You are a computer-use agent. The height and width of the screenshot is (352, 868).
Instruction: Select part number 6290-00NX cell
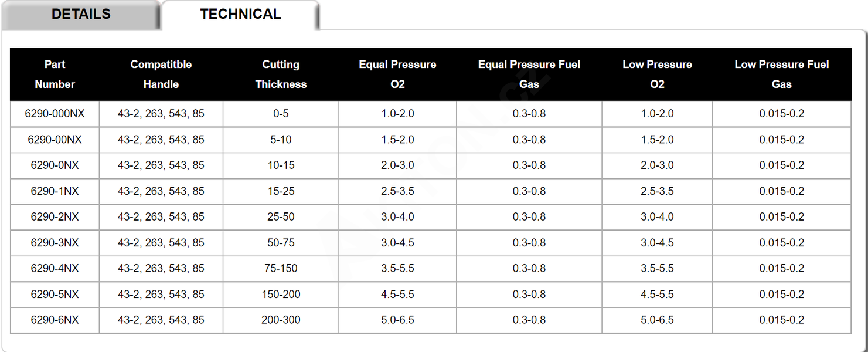click(x=55, y=140)
